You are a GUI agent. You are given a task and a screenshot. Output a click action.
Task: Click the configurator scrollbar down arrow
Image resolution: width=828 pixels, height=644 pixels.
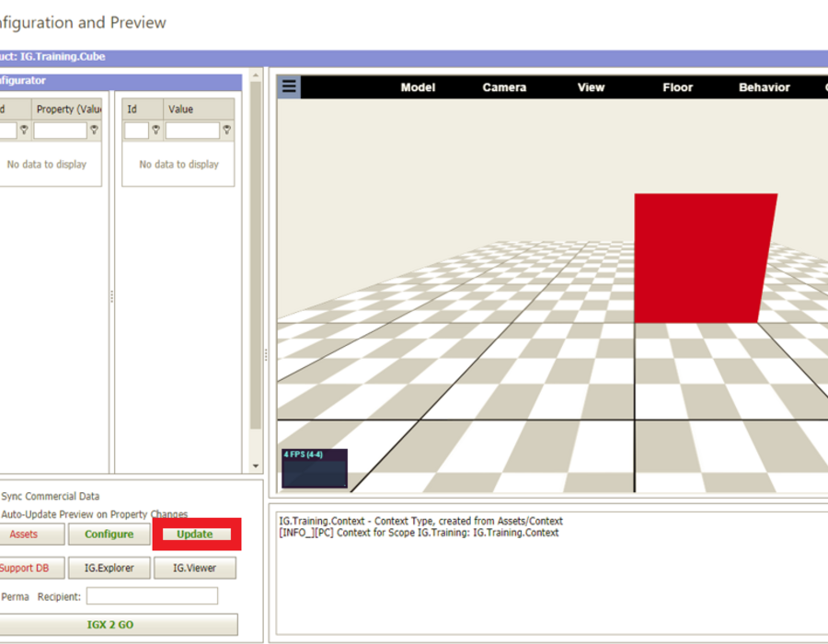tap(256, 466)
